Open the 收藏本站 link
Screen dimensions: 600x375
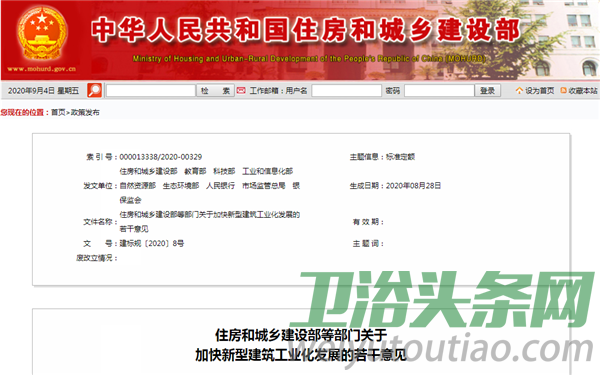(x=582, y=91)
